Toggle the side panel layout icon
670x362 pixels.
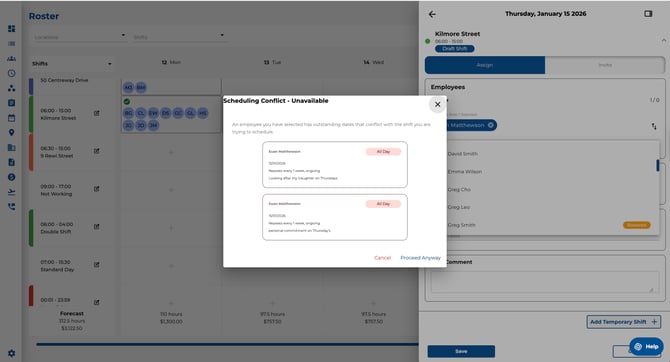point(648,14)
